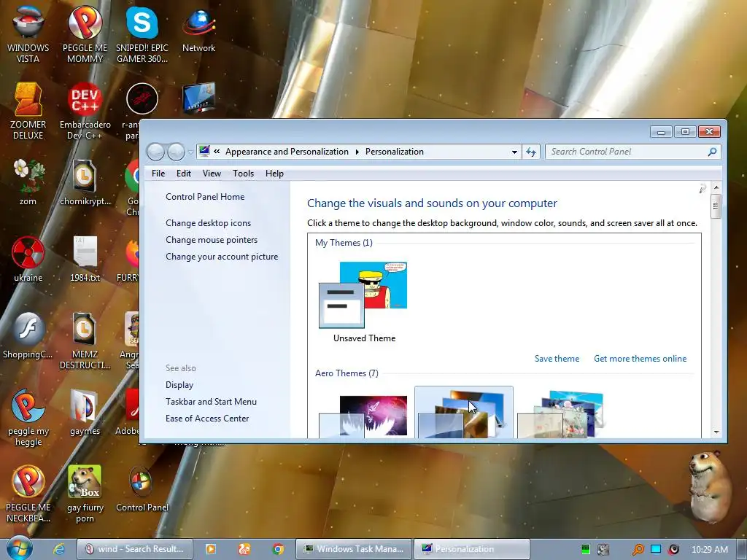
Task: Open the chomikrypt desktop icon
Action: tap(85, 182)
